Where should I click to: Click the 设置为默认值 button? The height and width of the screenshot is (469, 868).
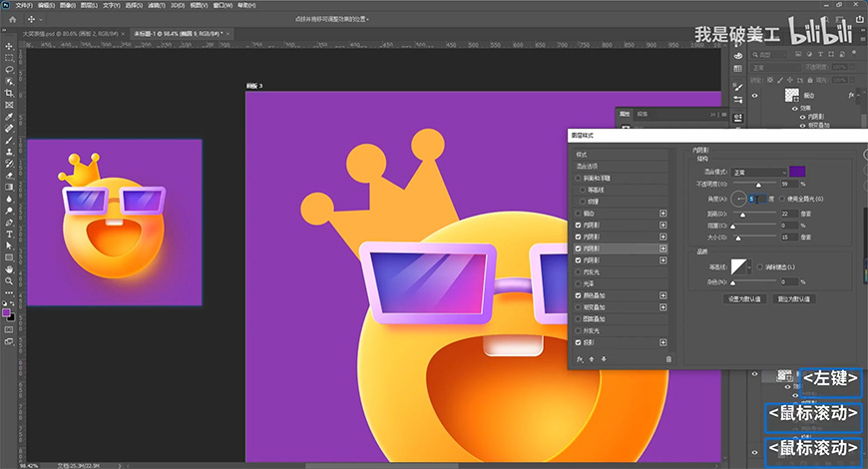(x=743, y=298)
